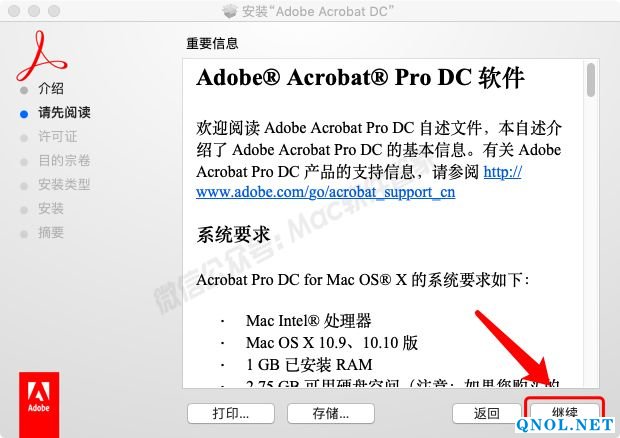620x438 pixels.
Task: Click the 目的宗卷 step in sidebar
Action: [x=64, y=160]
